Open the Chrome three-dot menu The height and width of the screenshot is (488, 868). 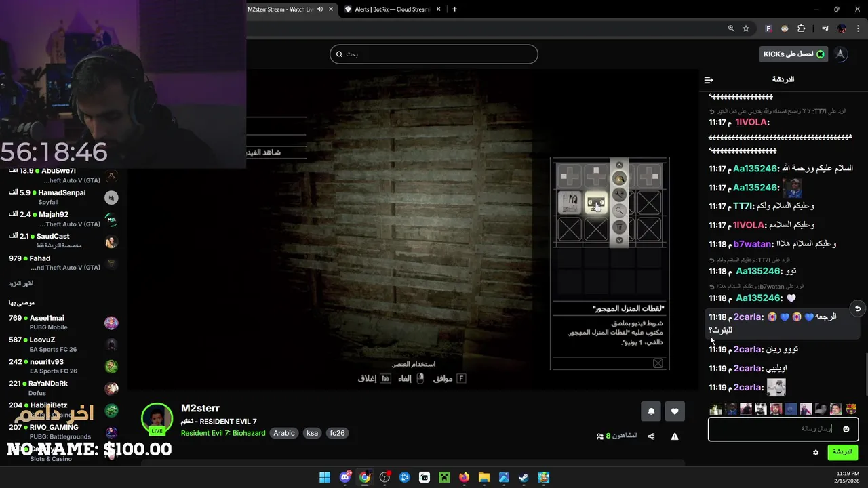click(859, 28)
